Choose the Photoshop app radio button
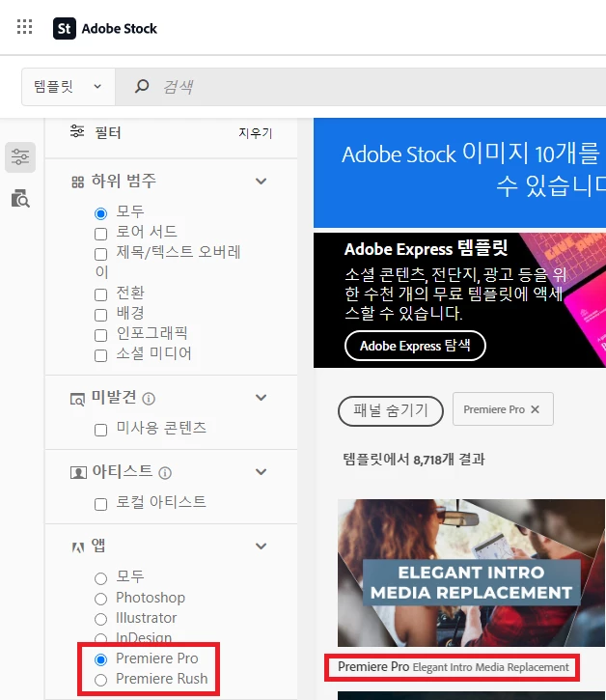This screenshot has width=606, height=700. pyautogui.click(x=101, y=599)
